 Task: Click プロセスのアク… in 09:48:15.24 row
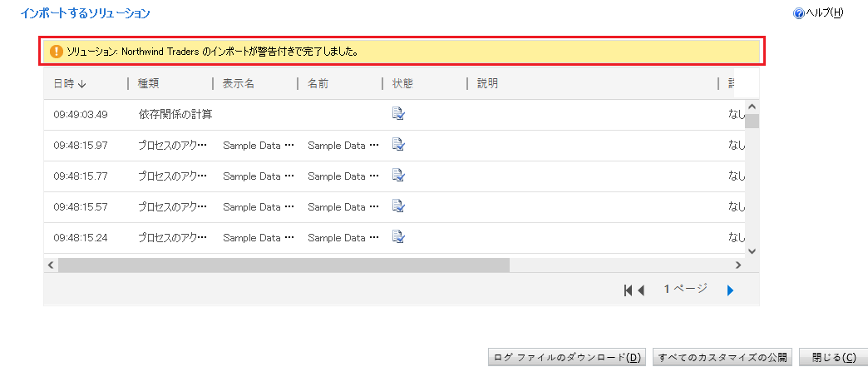point(172,238)
